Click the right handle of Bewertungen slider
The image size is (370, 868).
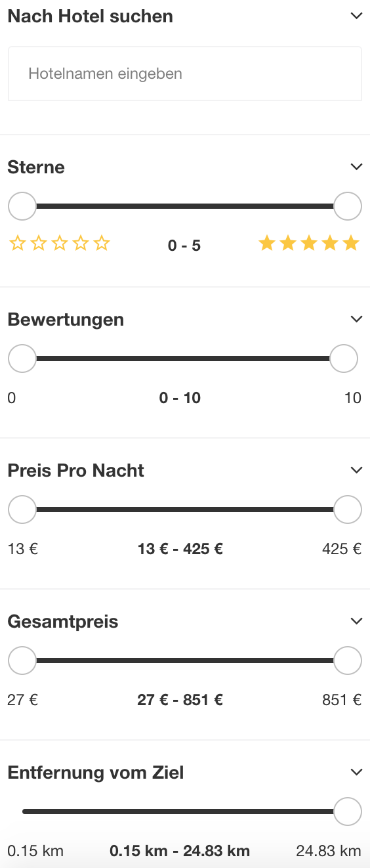point(344,358)
